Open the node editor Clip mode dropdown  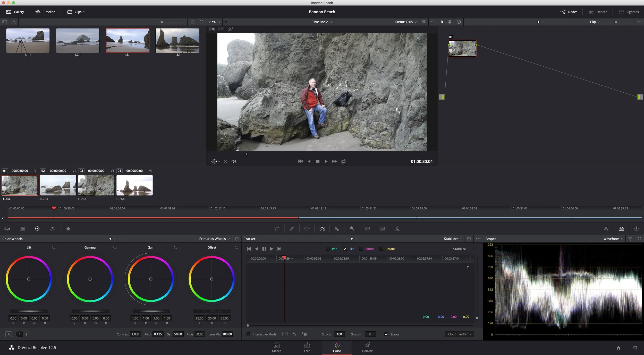[595, 22]
